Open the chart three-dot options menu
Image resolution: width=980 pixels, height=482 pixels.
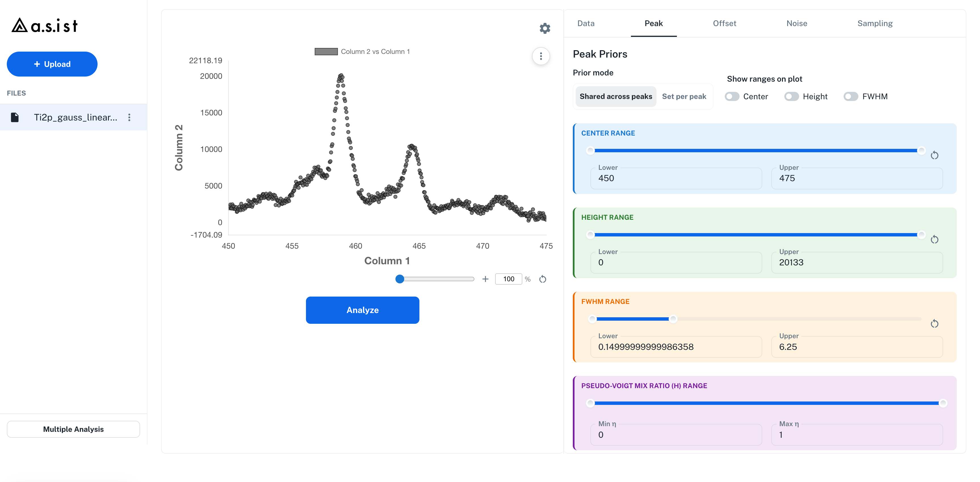(540, 56)
